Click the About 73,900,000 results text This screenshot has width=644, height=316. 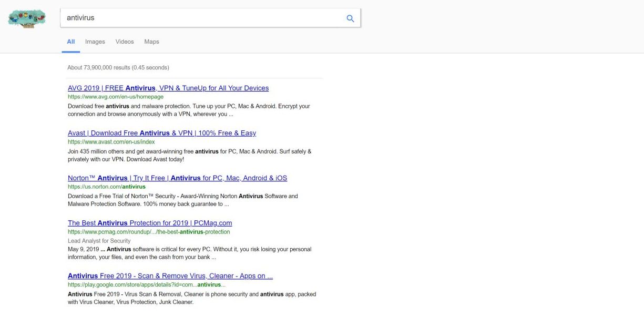(118, 68)
